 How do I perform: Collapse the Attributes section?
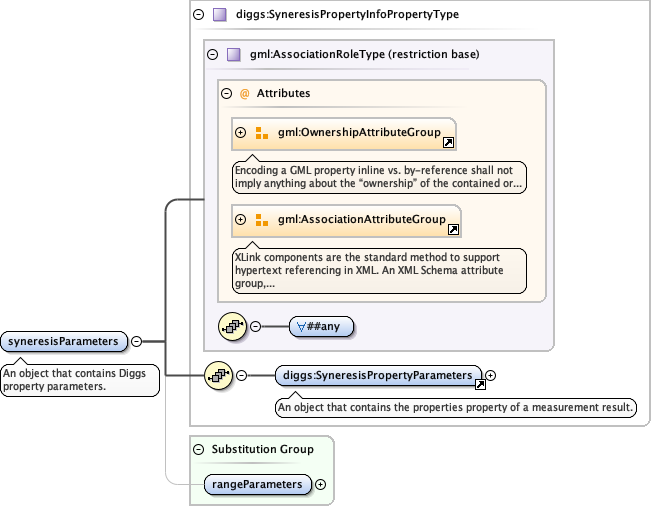click(x=226, y=93)
